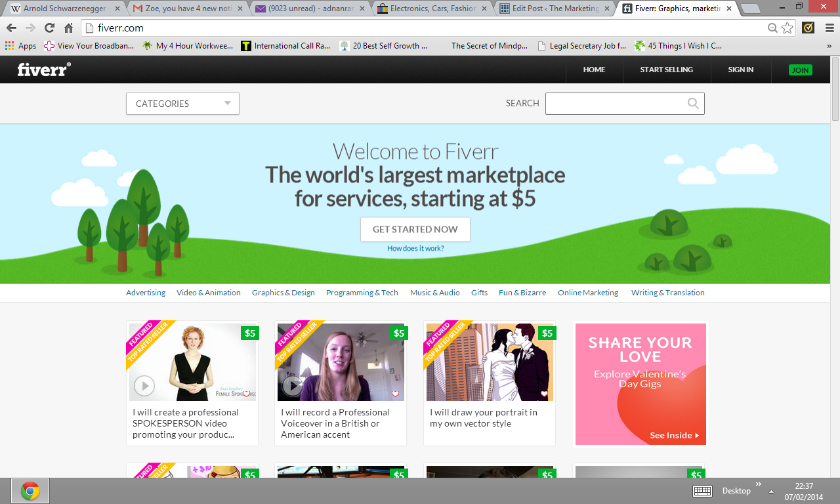The image size is (840, 504).
Task: Switch to Arnold Schwarzenegger Wikipedia tab
Action: [63, 9]
